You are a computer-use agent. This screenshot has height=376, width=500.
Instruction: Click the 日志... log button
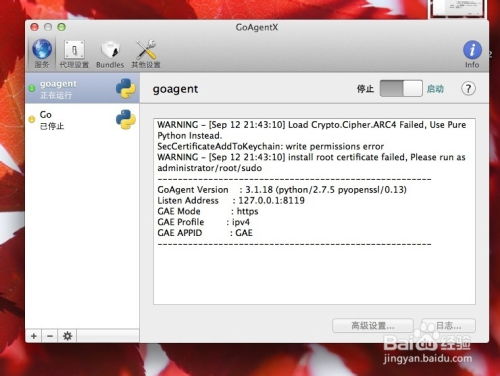(x=448, y=326)
